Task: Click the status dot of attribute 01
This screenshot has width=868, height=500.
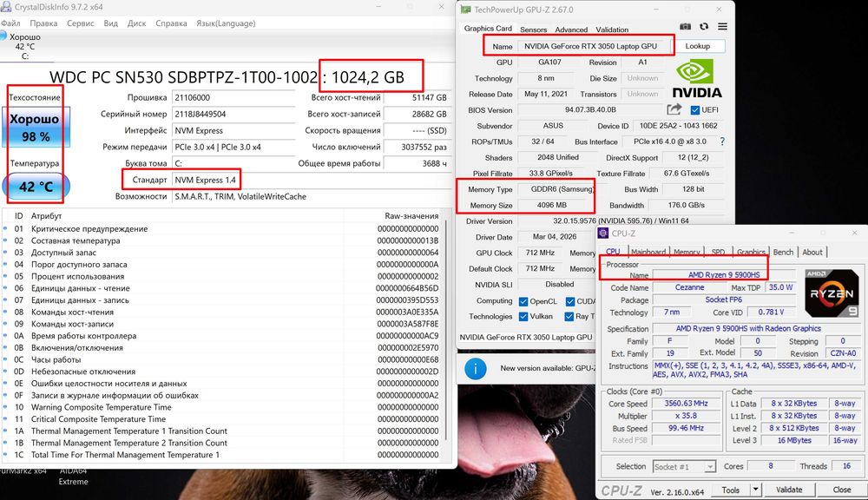Action: pyautogui.click(x=5, y=228)
